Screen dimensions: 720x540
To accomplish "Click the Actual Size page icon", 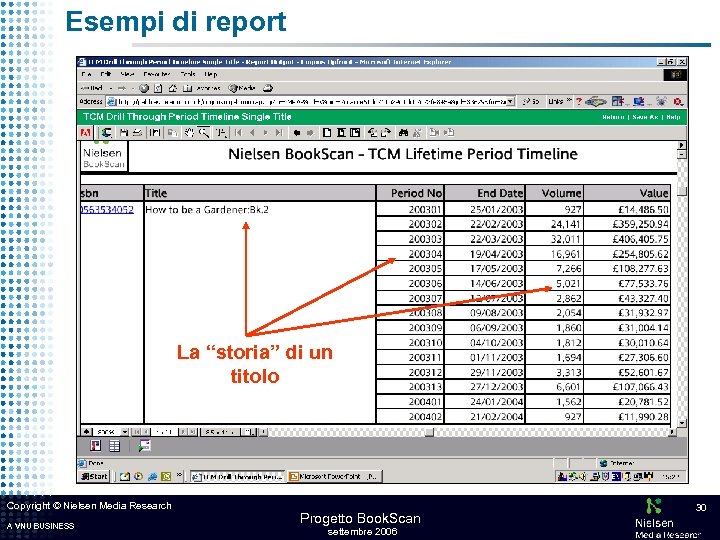I will pos(327,133).
